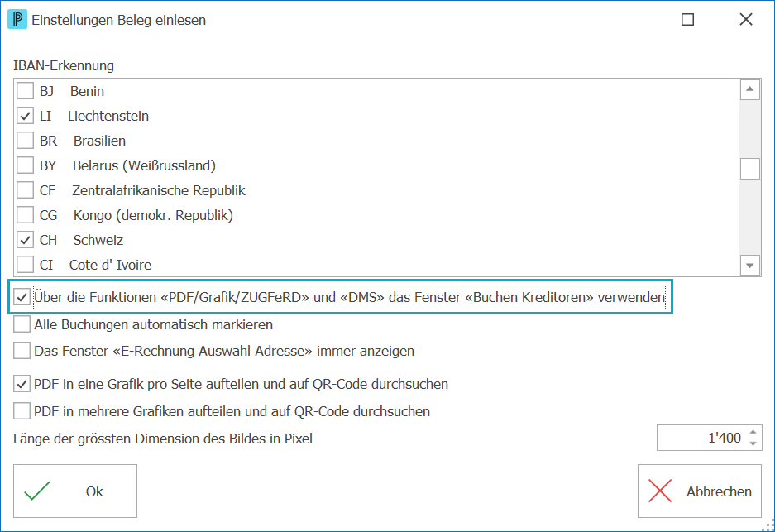Image resolution: width=775 pixels, height=532 pixels.
Task: Enable CF Zentralafrikanische Republik checkbox
Action: click(25, 189)
